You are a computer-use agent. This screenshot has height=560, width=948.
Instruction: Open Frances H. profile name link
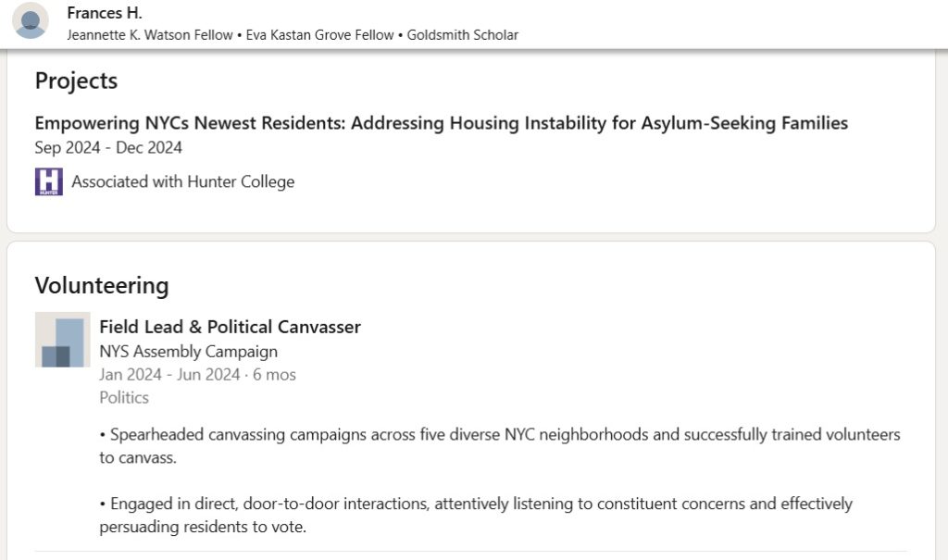tap(105, 13)
